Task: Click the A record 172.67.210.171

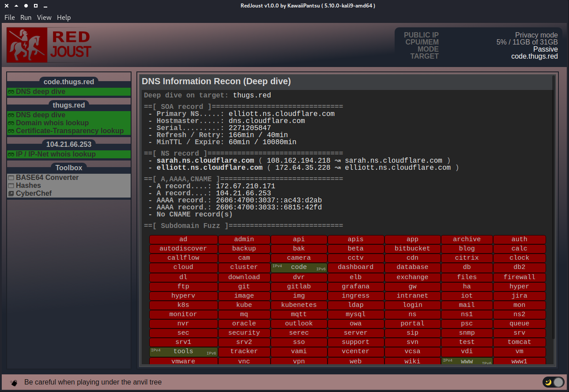Action: click(245, 187)
